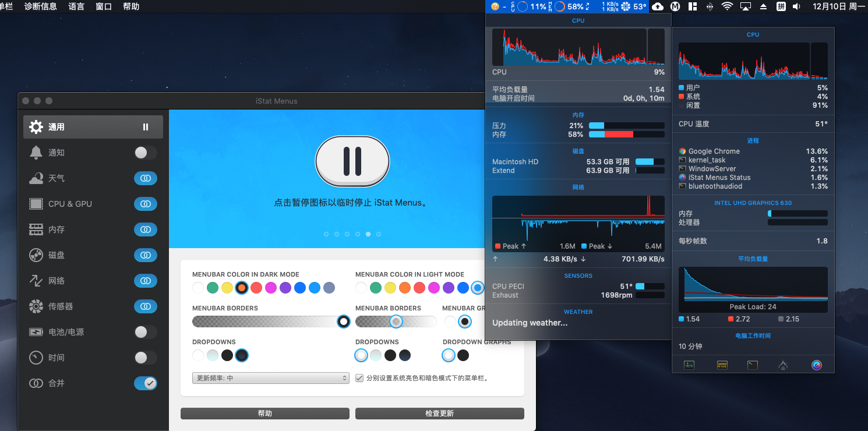This screenshot has width=868, height=431.
Task: Select the white dark mode dropdowns swatch
Action: click(x=198, y=355)
